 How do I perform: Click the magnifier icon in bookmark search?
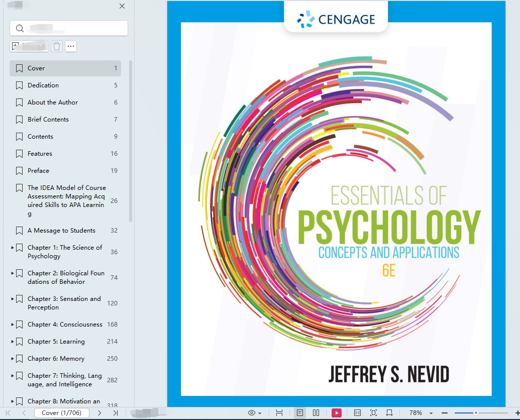[x=20, y=28]
